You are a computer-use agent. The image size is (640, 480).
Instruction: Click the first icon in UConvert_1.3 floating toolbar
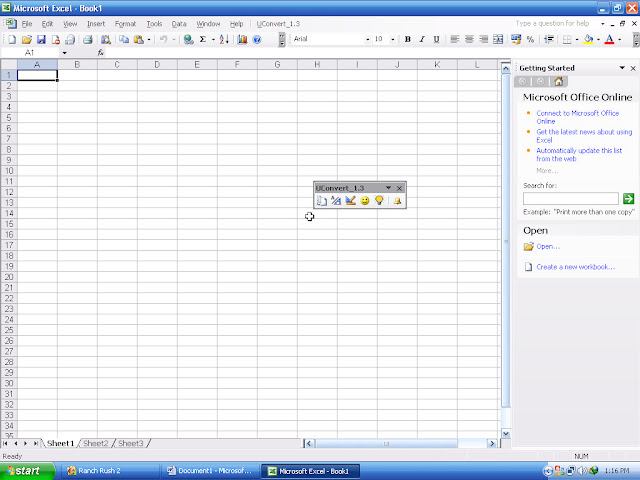coord(322,200)
